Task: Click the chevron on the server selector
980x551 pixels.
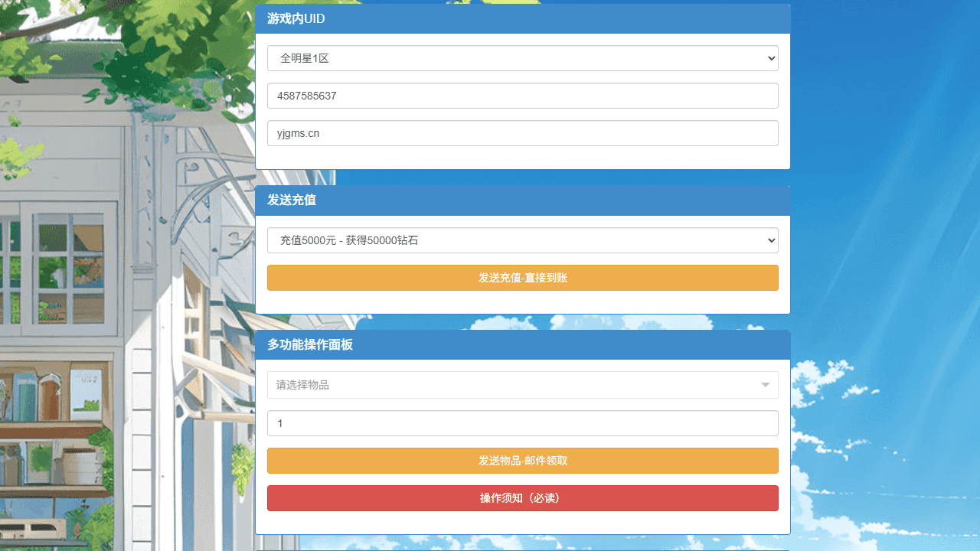Action: pyautogui.click(x=771, y=58)
